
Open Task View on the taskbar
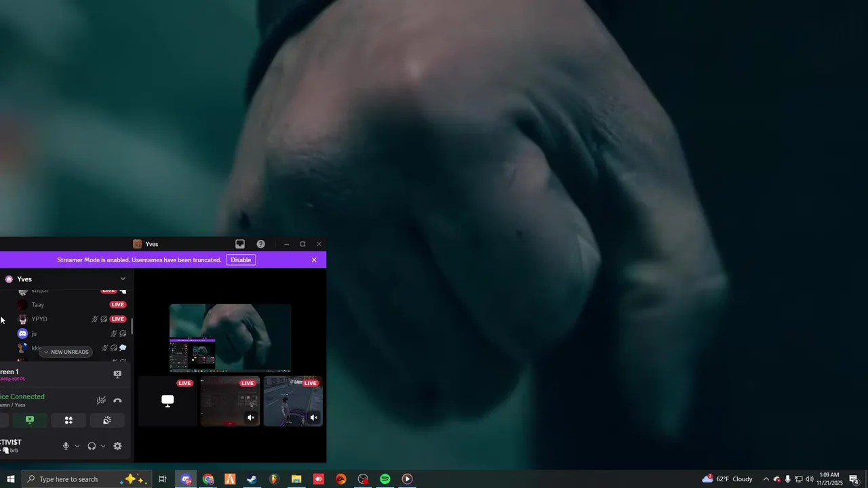pyautogui.click(x=163, y=479)
